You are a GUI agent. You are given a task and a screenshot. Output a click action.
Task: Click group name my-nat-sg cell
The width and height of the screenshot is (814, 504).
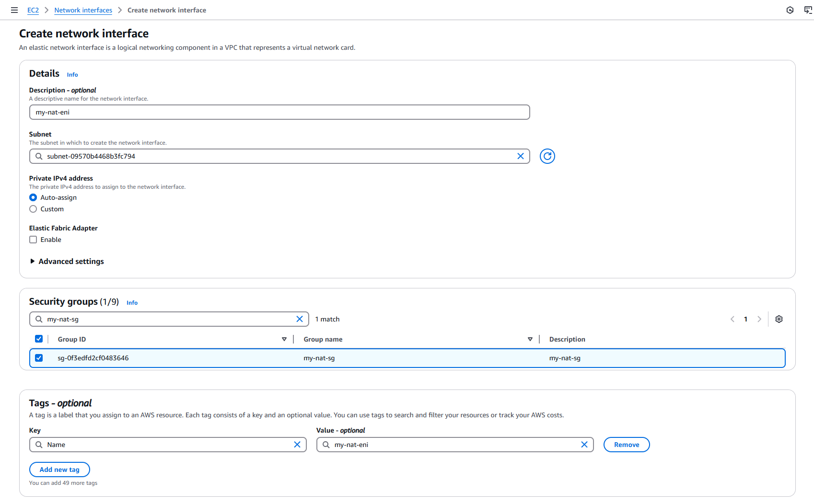tap(319, 358)
